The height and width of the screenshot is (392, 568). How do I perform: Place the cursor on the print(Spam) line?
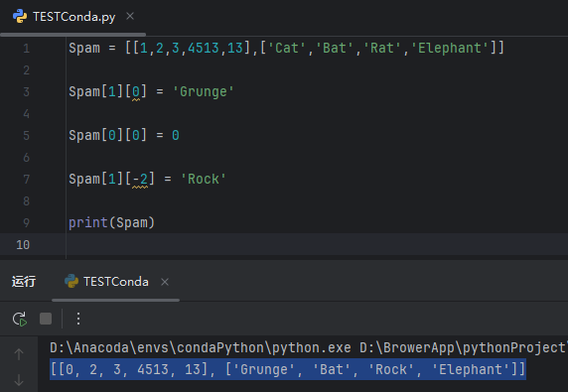111,222
